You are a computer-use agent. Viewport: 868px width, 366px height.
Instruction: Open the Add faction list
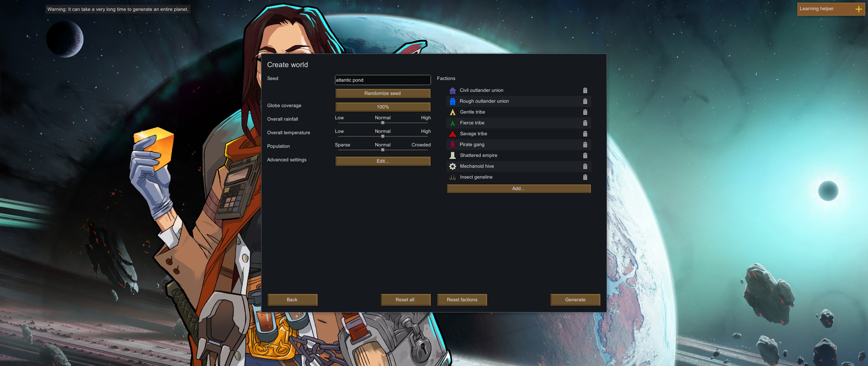(518, 188)
